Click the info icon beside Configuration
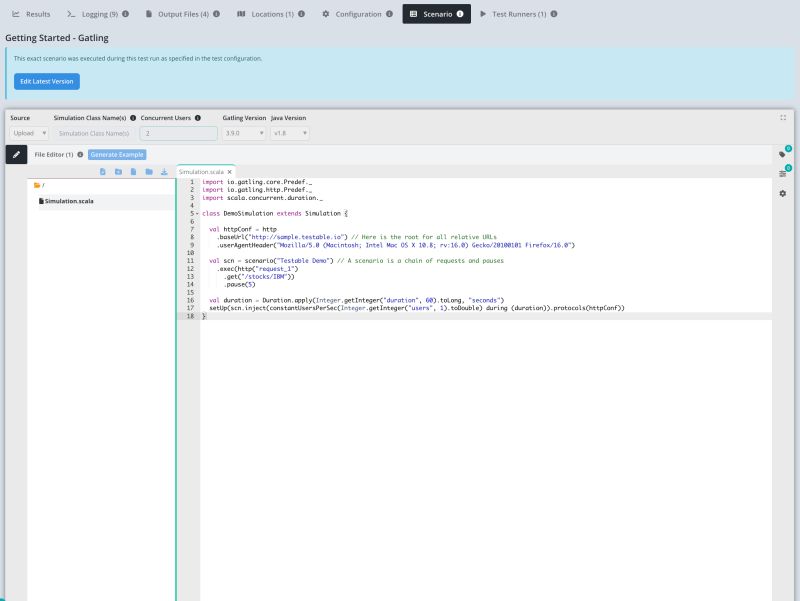800x601 pixels. [389, 14]
